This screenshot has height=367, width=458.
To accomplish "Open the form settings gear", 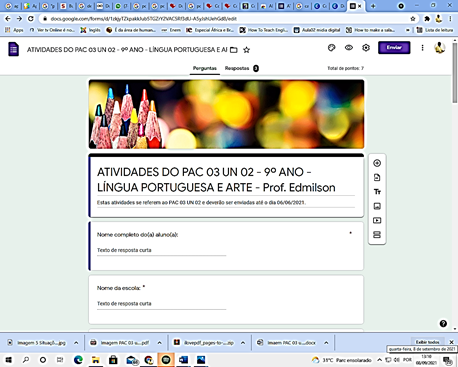I will 366,48.
